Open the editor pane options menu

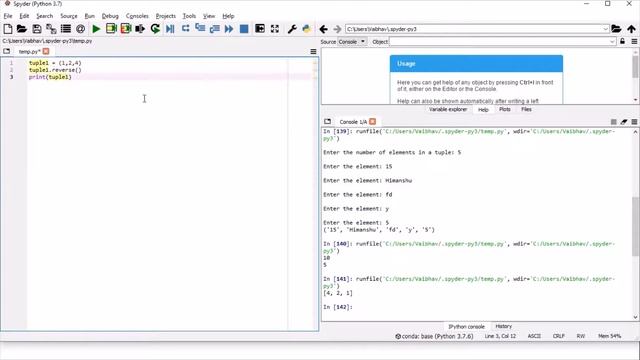[x=313, y=52]
